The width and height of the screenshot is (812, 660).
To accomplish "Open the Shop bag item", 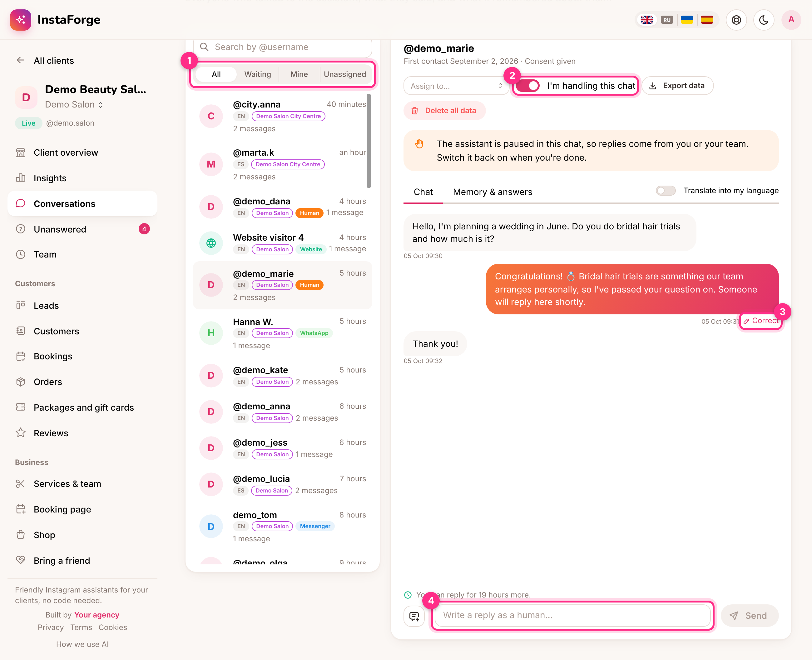I will click(x=82, y=535).
